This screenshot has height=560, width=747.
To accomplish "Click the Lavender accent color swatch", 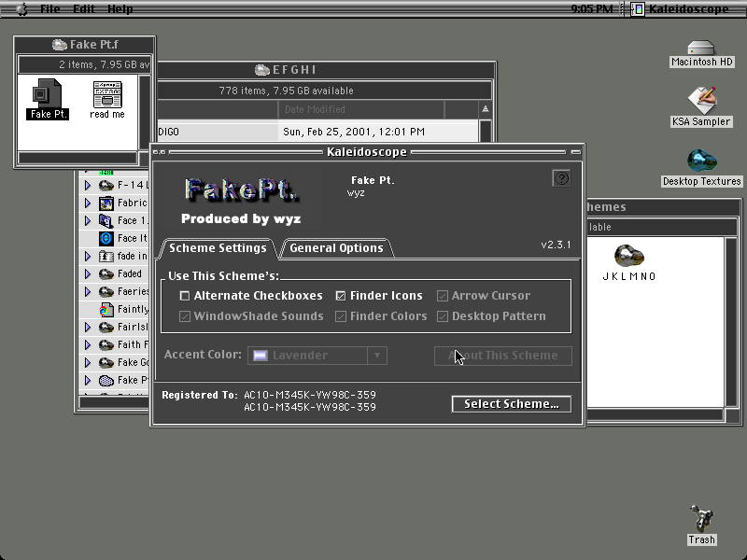I will 261,356.
